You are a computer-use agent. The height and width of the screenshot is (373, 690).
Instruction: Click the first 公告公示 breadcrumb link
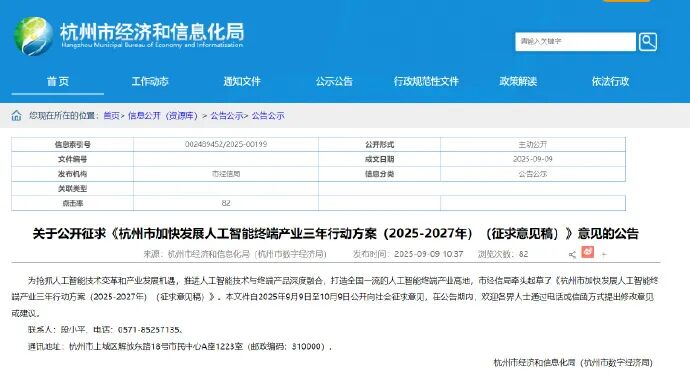coord(227,116)
